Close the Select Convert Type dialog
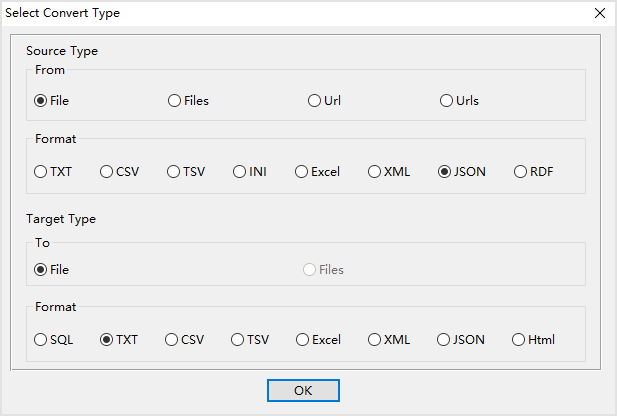 pos(600,13)
